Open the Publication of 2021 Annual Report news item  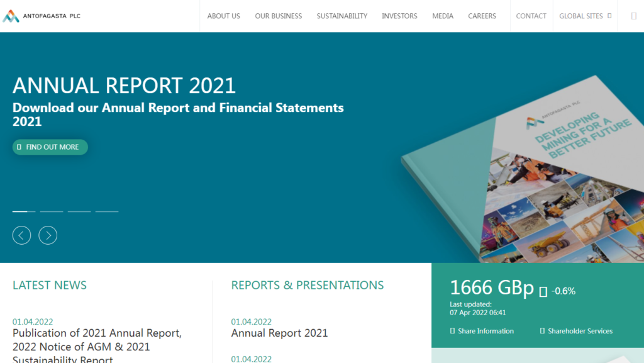(97, 345)
